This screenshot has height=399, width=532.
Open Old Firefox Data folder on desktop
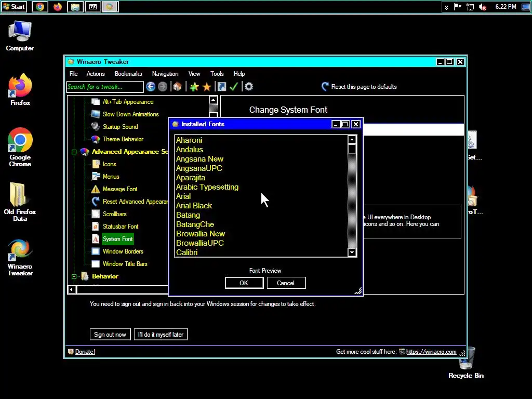click(x=20, y=202)
